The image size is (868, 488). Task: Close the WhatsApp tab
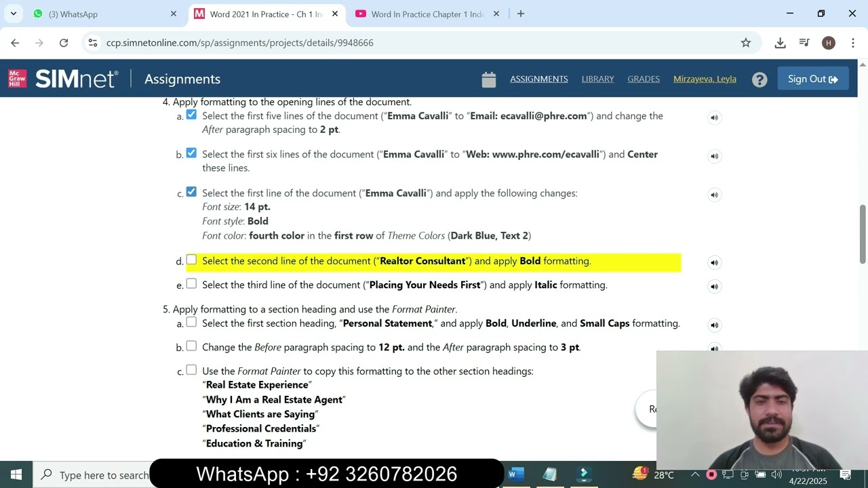coord(174,14)
